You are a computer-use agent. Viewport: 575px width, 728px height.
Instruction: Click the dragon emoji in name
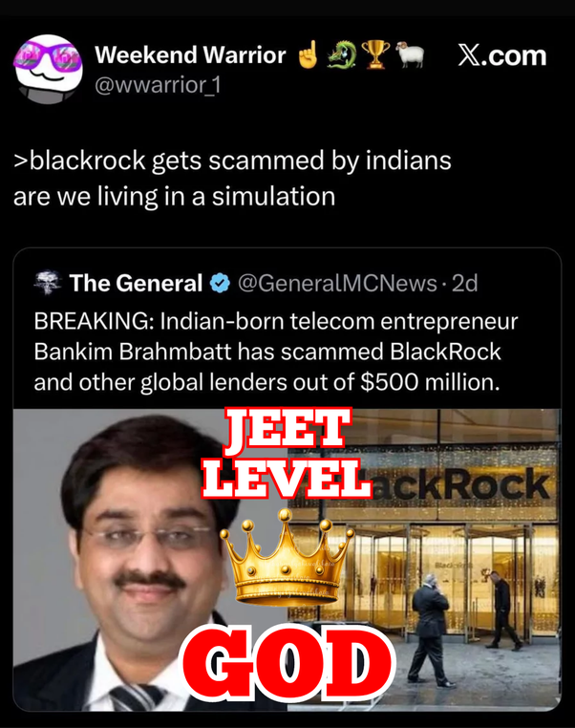coord(342,54)
